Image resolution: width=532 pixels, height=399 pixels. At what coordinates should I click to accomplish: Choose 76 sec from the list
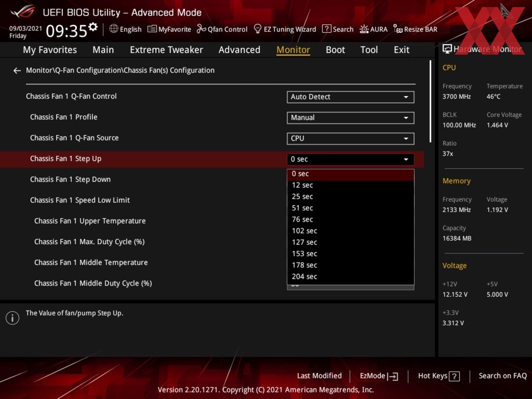(350, 219)
